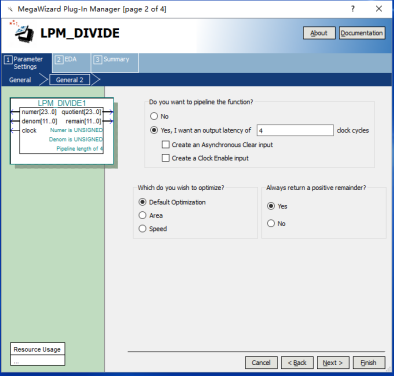Select the General 2 sub-page
The image size is (395, 376).
tap(70, 80)
